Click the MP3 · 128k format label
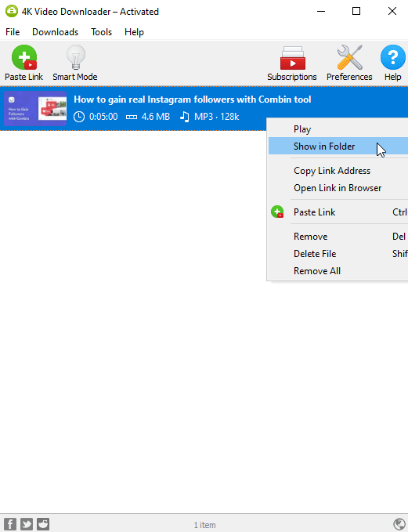 coord(216,117)
